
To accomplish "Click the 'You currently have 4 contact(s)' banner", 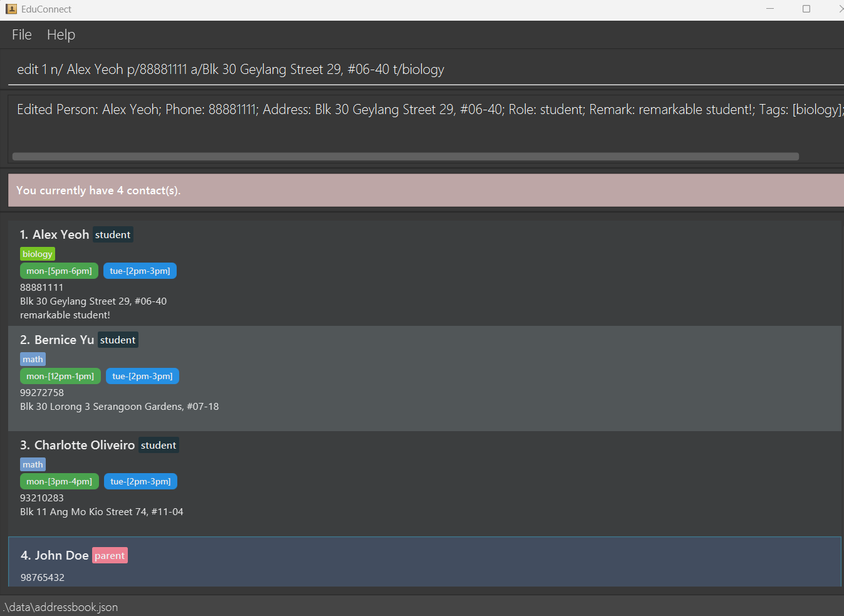I will click(x=426, y=191).
